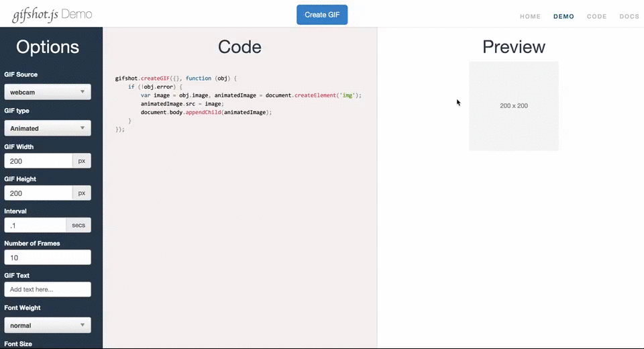The height and width of the screenshot is (349, 644).
Task: Click the 'px' addon beside GIF Height
Action: 82,193
